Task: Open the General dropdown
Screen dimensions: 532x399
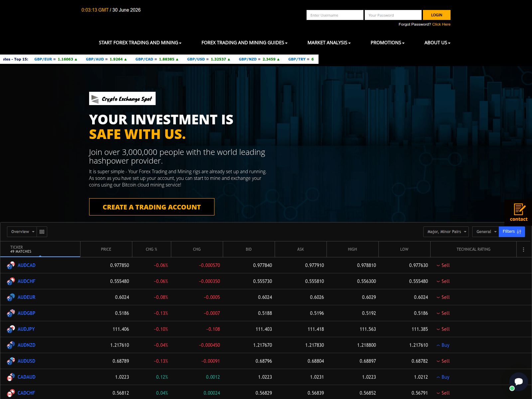Action: point(485,232)
